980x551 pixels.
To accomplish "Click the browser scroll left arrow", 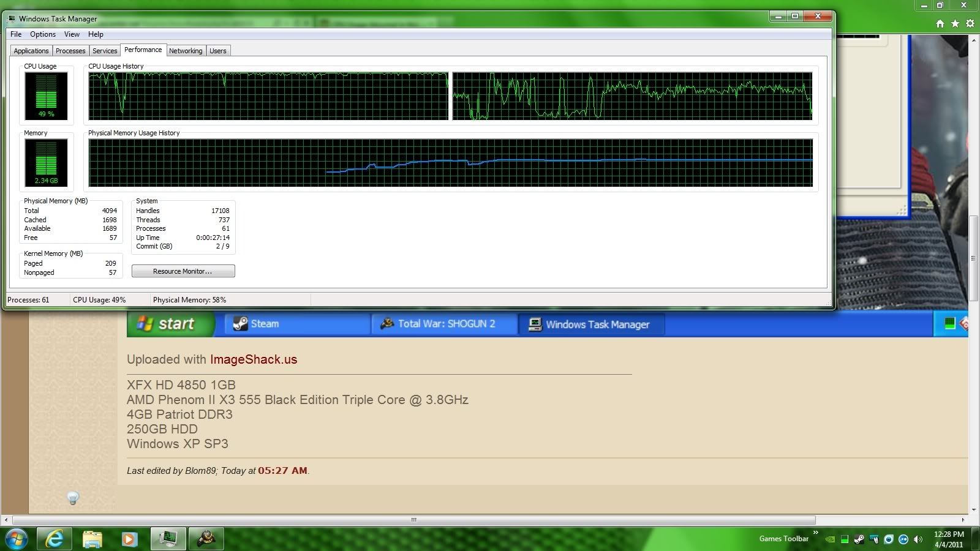I will (x=6, y=520).
